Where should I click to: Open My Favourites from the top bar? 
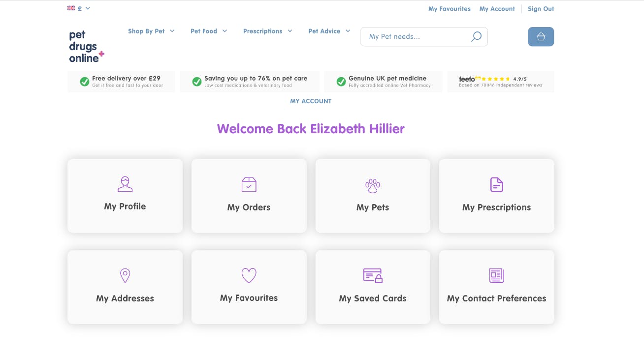point(449,8)
